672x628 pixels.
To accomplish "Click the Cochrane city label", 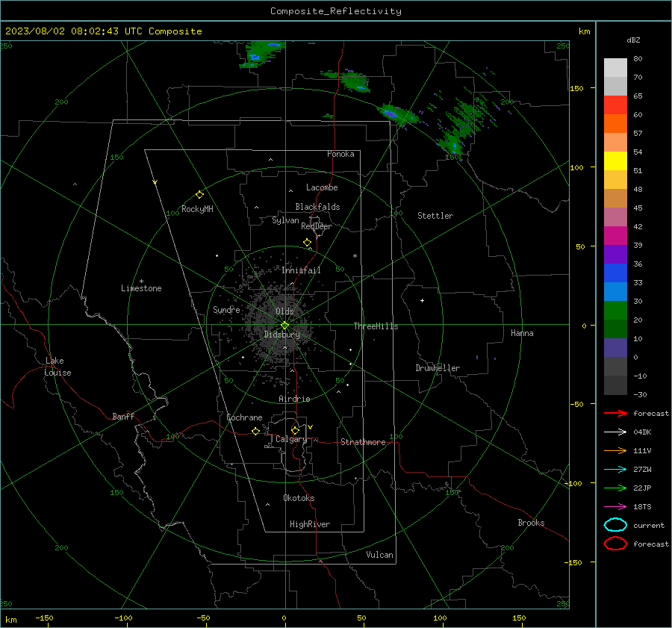I will pos(244,417).
